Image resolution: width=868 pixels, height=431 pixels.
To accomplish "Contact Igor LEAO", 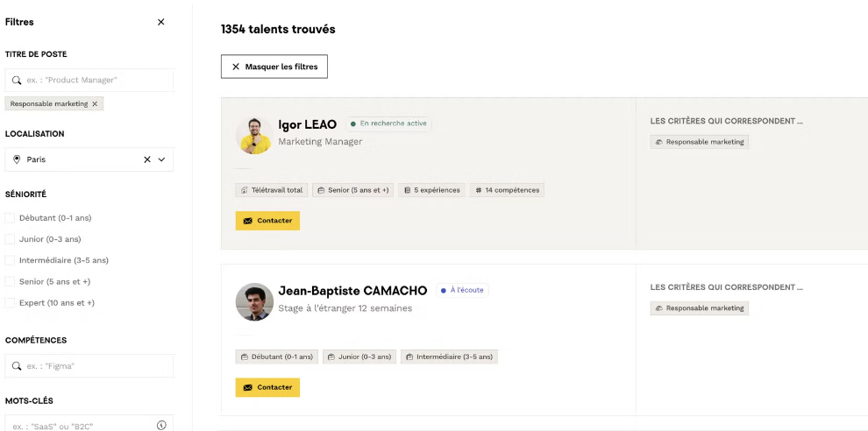I will point(267,221).
